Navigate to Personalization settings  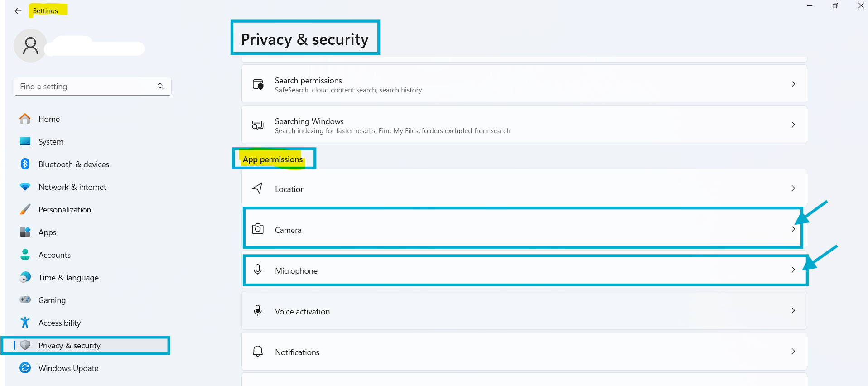pos(65,210)
